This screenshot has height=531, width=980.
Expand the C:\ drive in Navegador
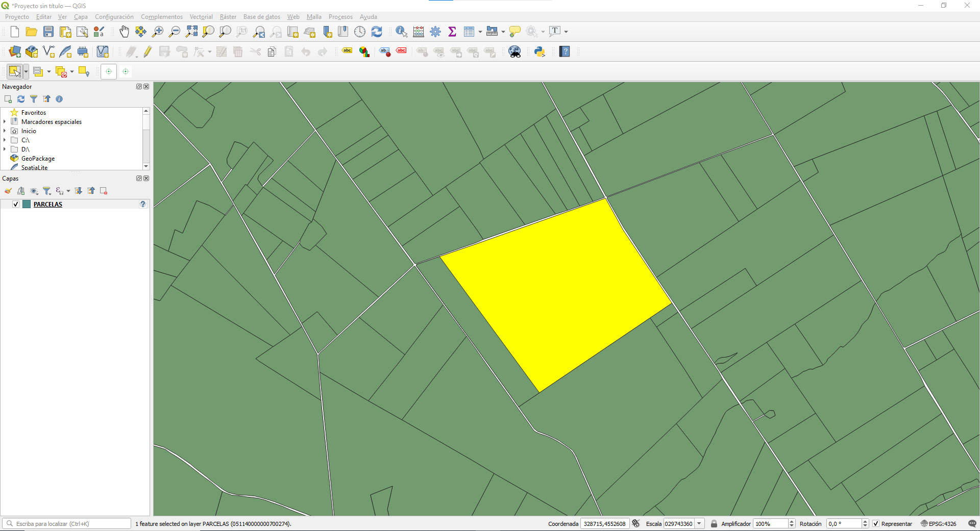pos(5,140)
